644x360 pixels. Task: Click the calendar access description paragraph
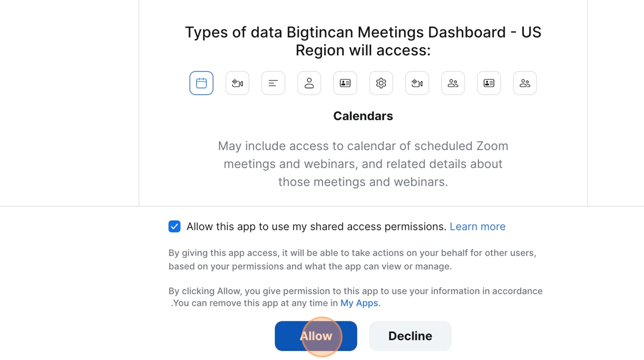(x=363, y=164)
